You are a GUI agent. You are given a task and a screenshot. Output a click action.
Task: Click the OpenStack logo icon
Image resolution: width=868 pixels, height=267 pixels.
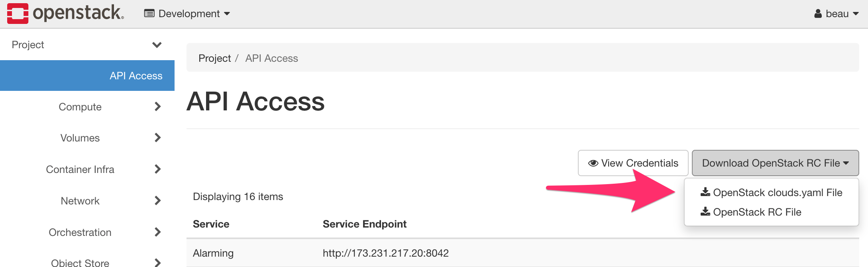tap(18, 14)
